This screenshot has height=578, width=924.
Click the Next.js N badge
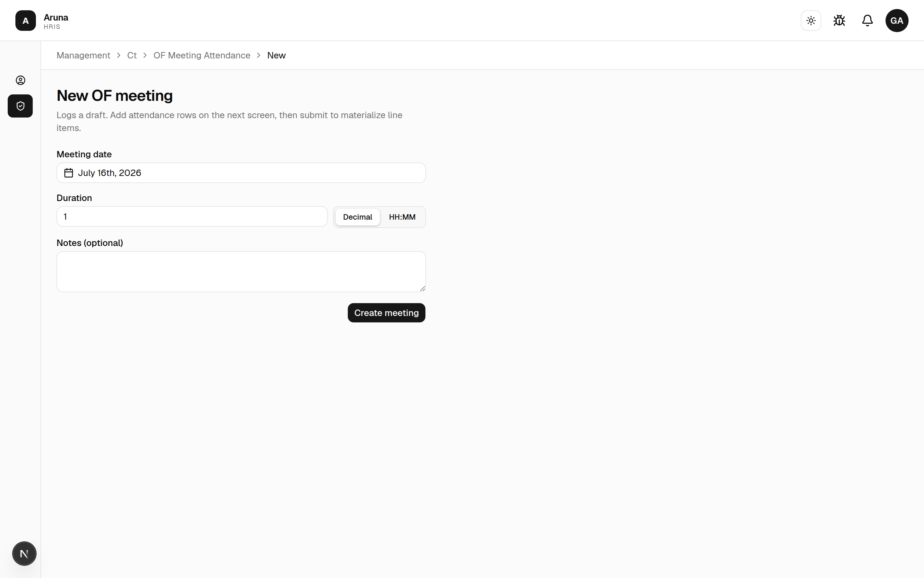tap(24, 554)
